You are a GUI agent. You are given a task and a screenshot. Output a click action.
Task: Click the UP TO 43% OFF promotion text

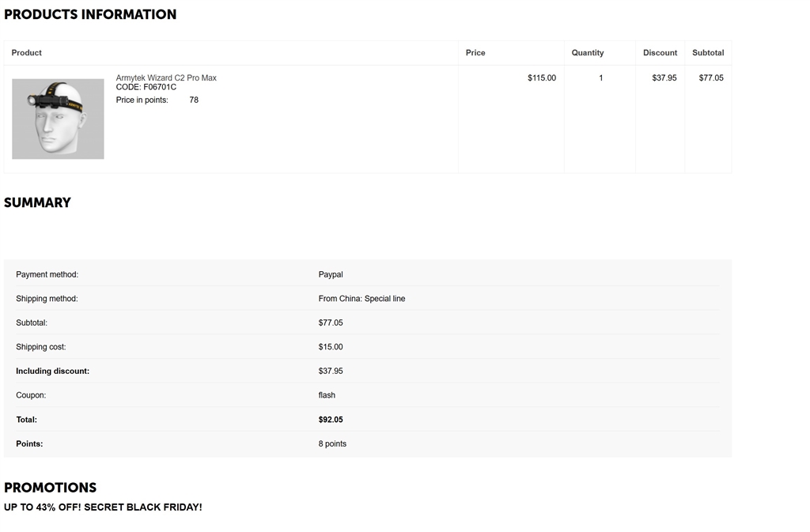(x=103, y=507)
